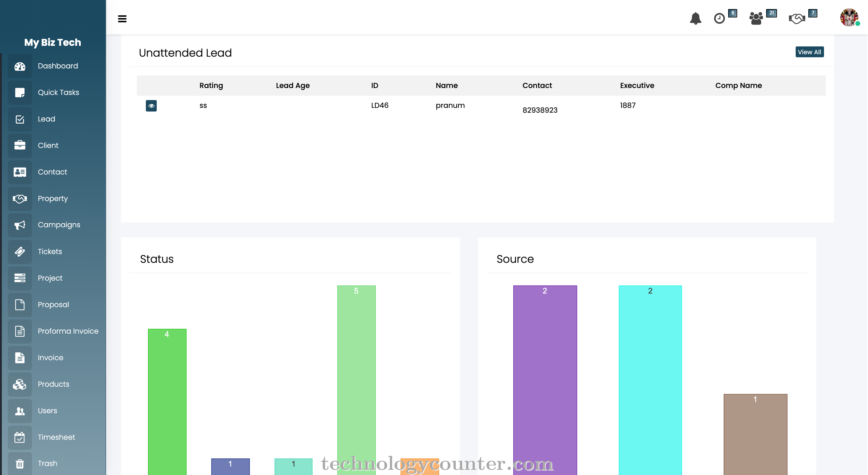Click the Rating column header
Viewport: 868px width, 475px height.
coord(211,86)
